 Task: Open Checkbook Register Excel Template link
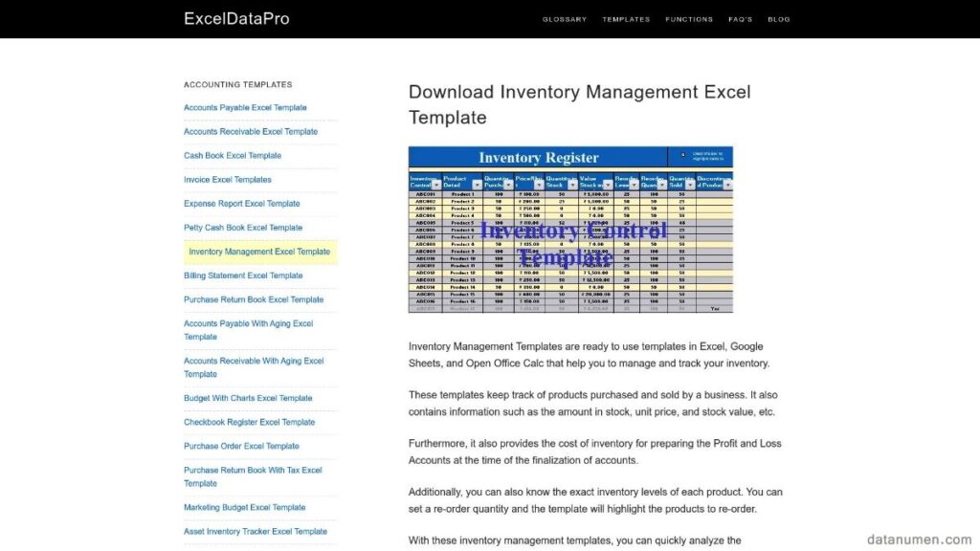coord(249,422)
